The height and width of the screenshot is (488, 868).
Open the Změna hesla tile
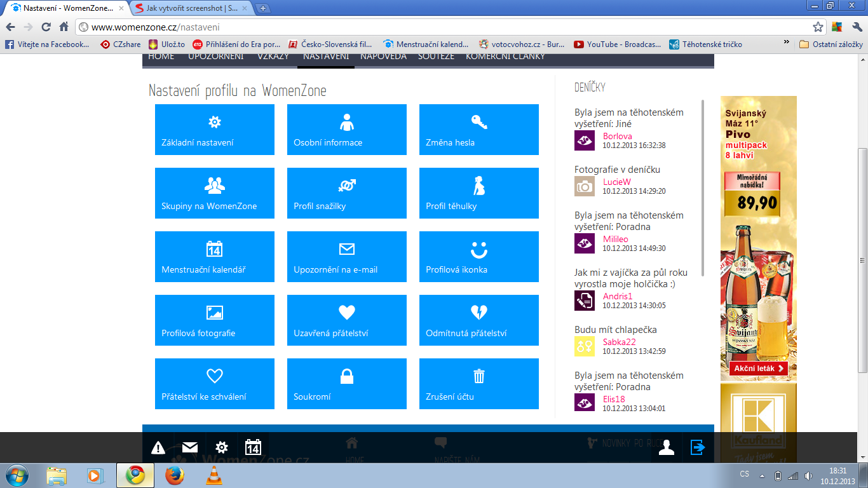tap(479, 130)
